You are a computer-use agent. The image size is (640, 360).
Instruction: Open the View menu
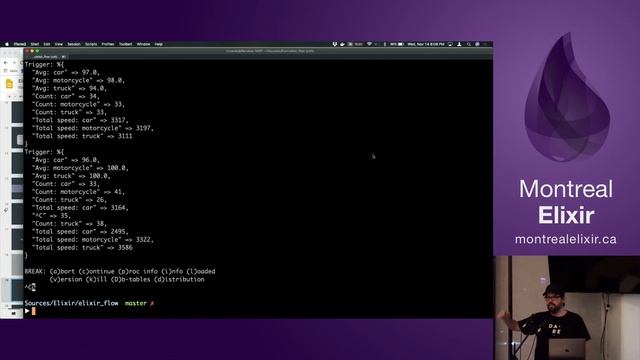(59, 44)
